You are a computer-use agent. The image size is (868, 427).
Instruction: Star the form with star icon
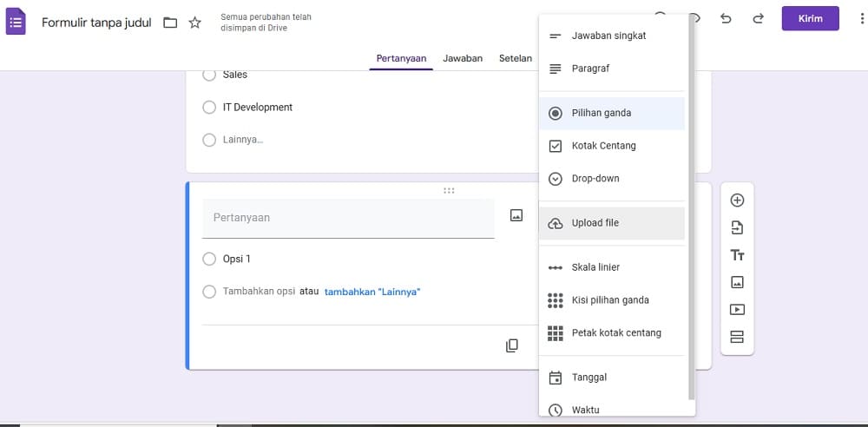[194, 23]
